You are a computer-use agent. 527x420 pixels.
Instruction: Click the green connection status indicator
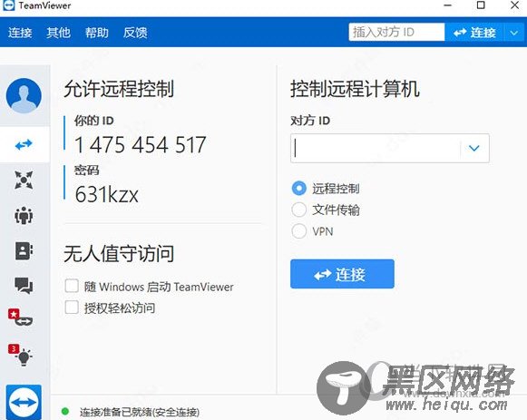tap(65, 411)
